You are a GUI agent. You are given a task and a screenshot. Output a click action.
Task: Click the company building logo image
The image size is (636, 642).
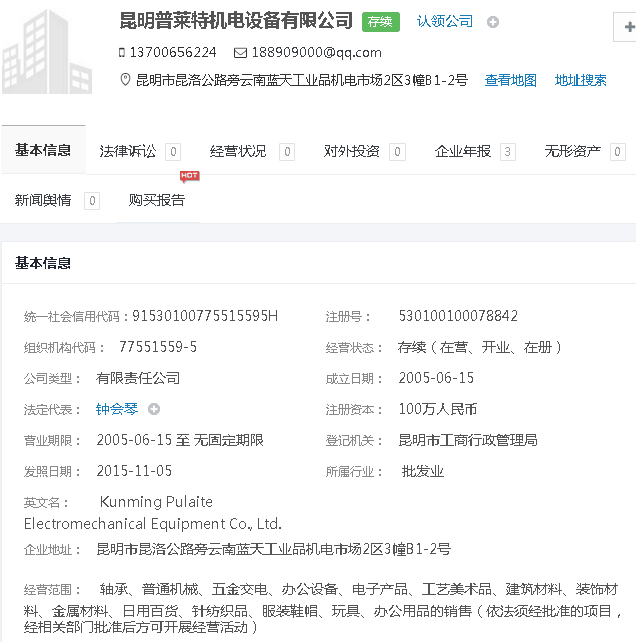point(50,50)
